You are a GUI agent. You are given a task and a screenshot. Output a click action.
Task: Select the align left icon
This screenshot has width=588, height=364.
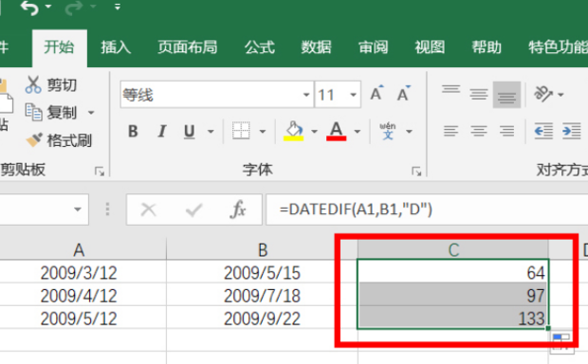tap(450, 131)
